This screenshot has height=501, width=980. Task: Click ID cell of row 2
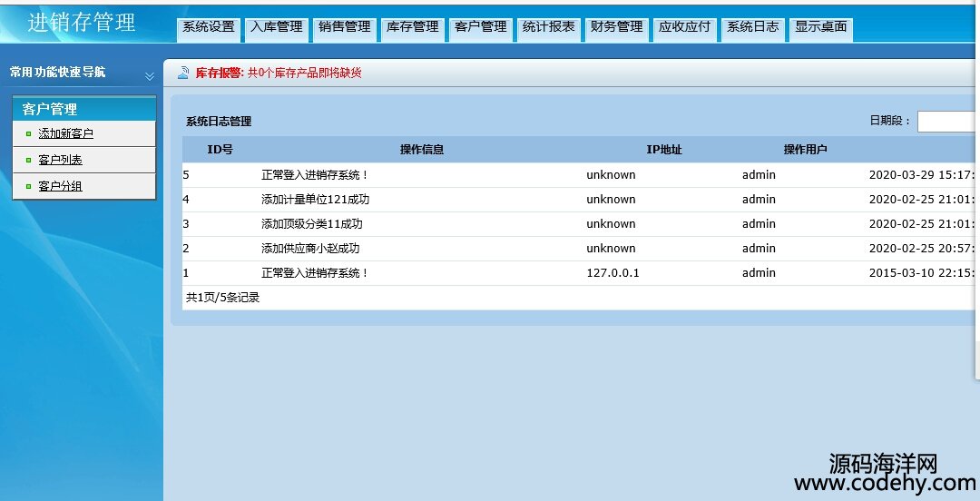(x=186, y=249)
